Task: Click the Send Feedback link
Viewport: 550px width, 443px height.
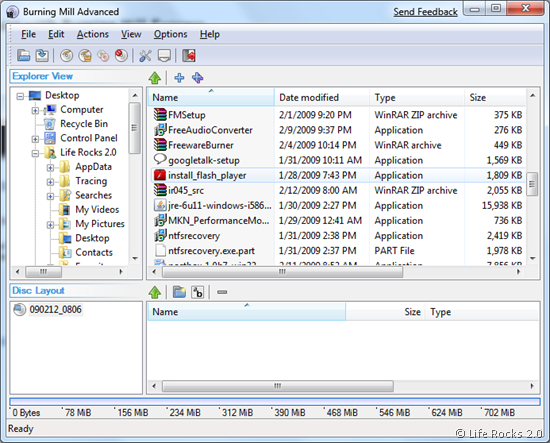Action: coord(425,12)
